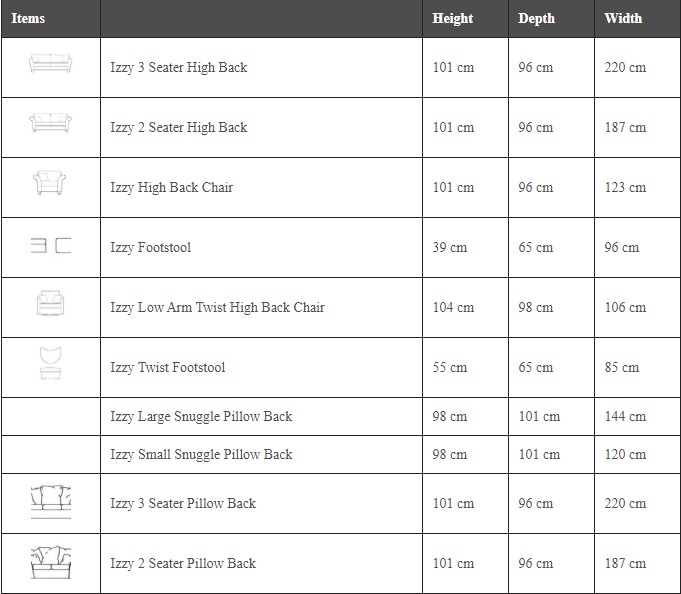This screenshot has height=594, width=681.
Task: Select the Depth column header
Action: point(536,18)
